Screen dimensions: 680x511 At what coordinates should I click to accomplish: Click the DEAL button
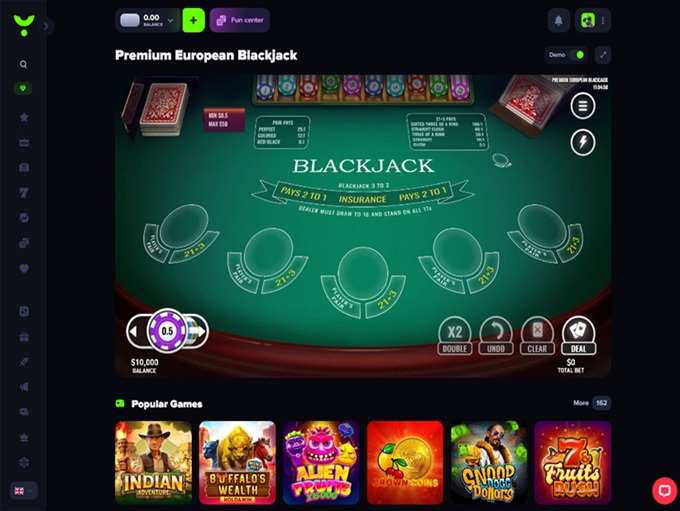579,336
